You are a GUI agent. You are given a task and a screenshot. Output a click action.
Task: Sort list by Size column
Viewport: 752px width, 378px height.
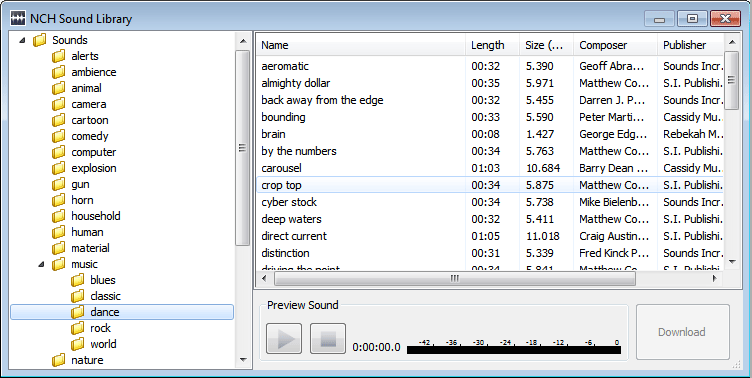546,45
